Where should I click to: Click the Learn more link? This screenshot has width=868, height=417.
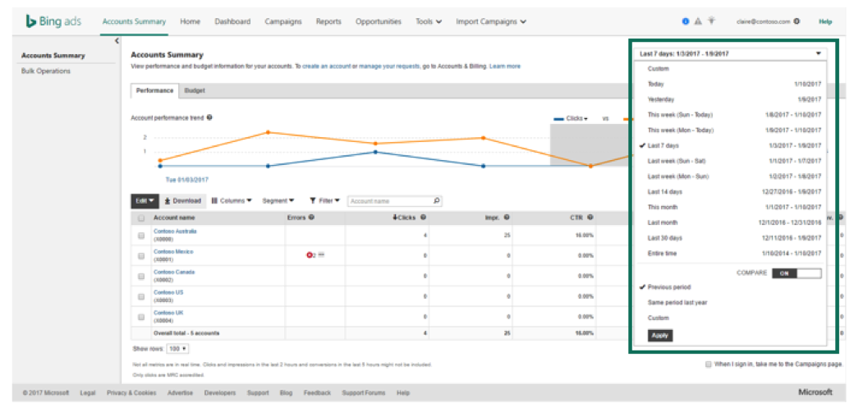click(x=504, y=66)
